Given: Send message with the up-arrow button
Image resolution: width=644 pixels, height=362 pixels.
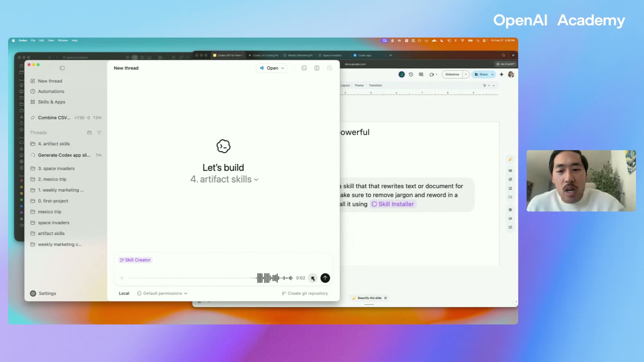Looking at the screenshot, I should (x=325, y=278).
